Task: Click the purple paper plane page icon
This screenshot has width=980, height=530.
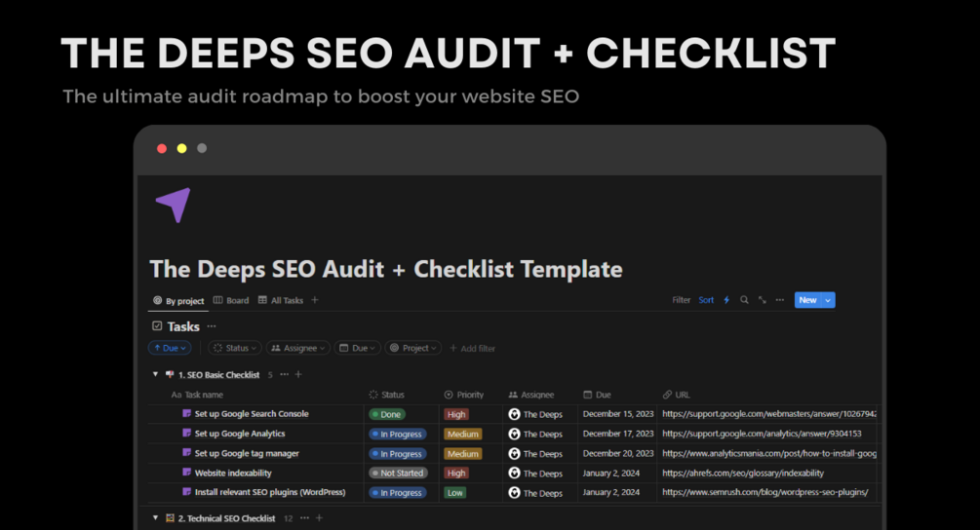Action: [174, 205]
